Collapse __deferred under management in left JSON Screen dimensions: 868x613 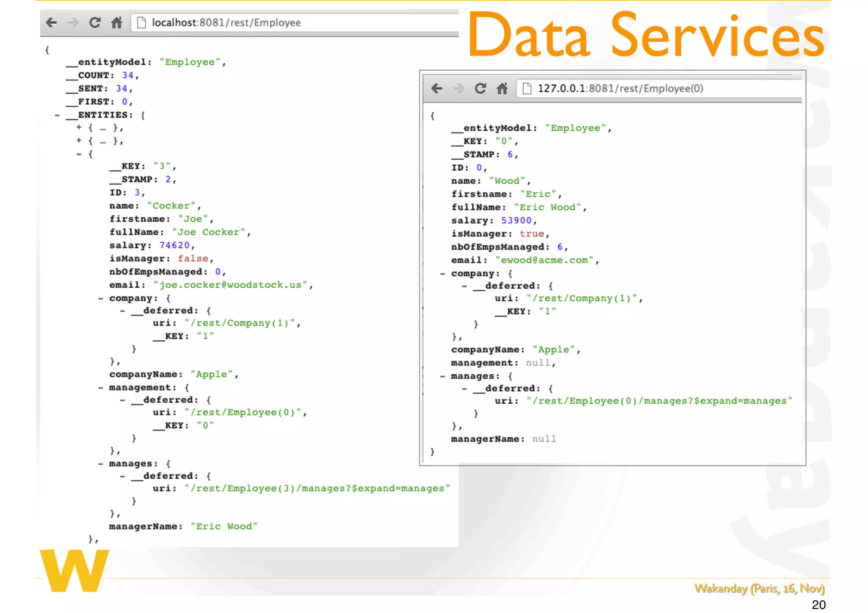tap(122, 400)
